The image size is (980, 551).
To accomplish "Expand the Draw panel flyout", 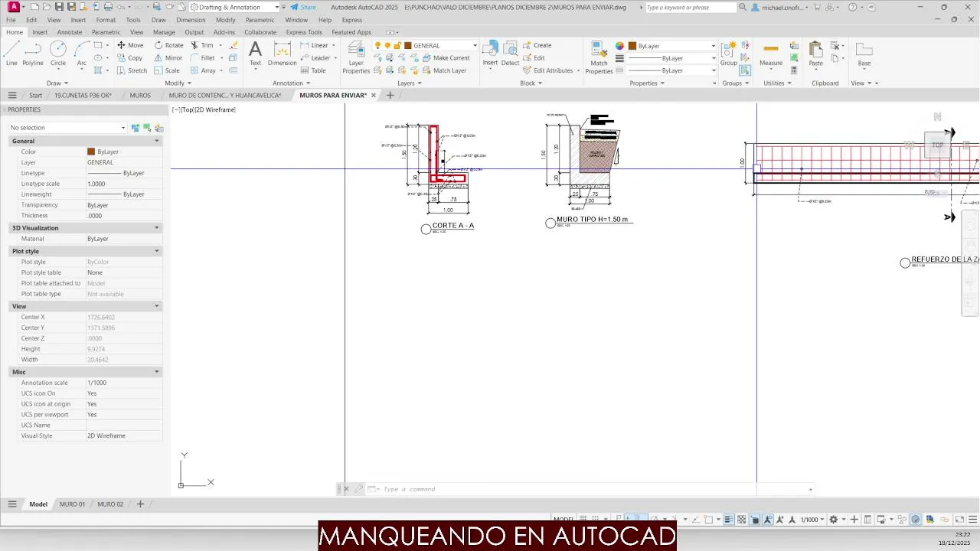I will (x=57, y=83).
